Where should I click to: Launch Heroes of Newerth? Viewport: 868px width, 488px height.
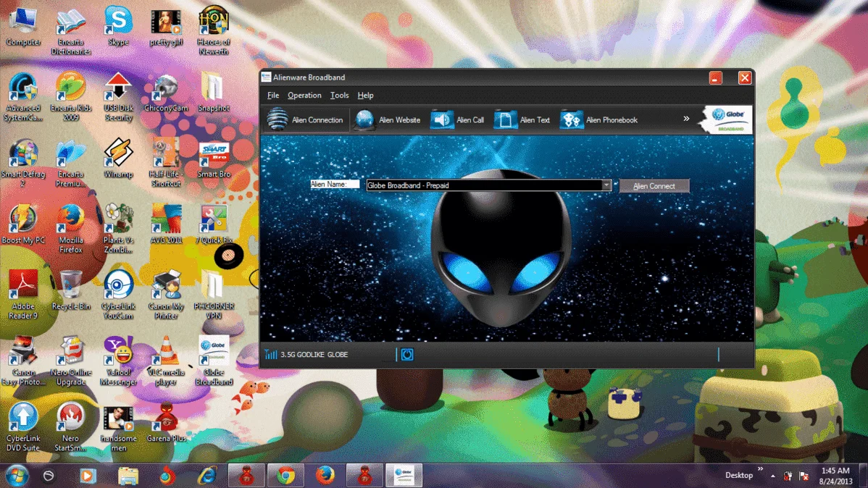214,31
